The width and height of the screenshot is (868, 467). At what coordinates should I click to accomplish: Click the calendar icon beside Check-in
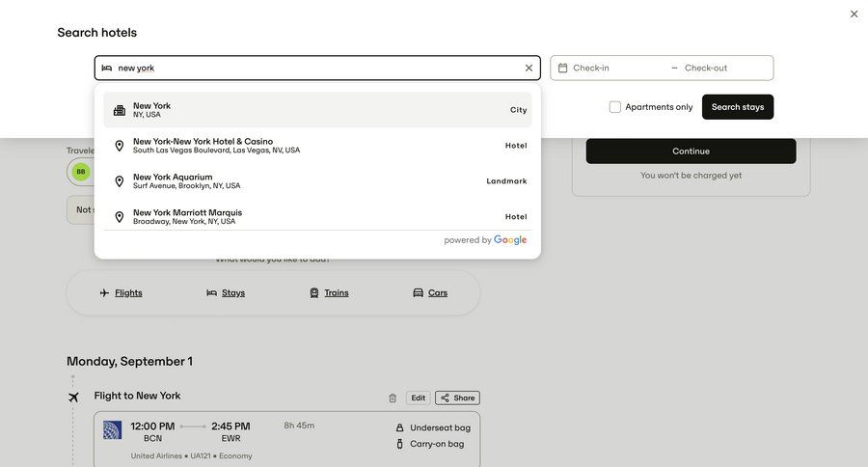click(562, 68)
